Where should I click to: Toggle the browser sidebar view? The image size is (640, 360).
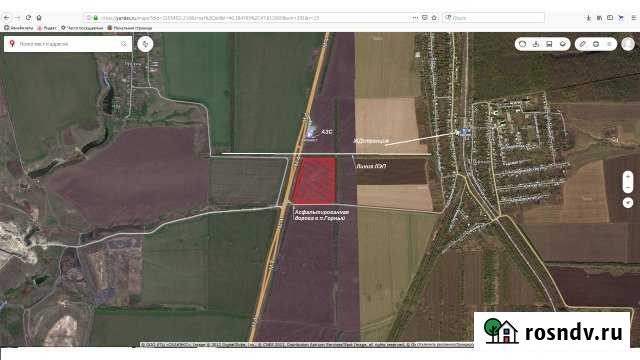[x=610, y=18]
